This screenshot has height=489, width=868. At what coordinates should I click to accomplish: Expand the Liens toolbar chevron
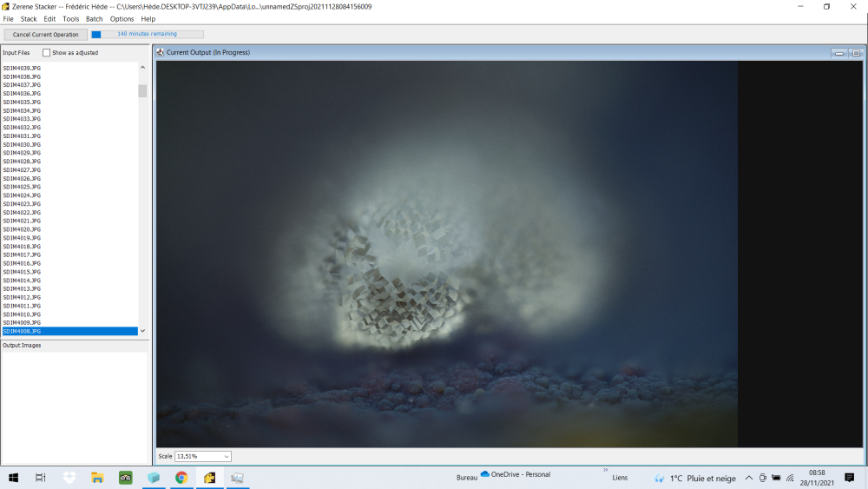click(x=605, y=471)
